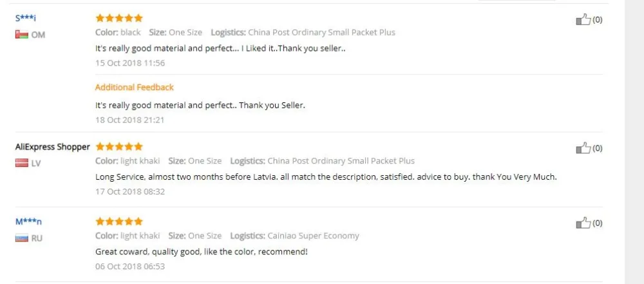Like the AliExpress Shopper review from Latvia
Viewport: 644px width, 284px height.
(583, 149)
